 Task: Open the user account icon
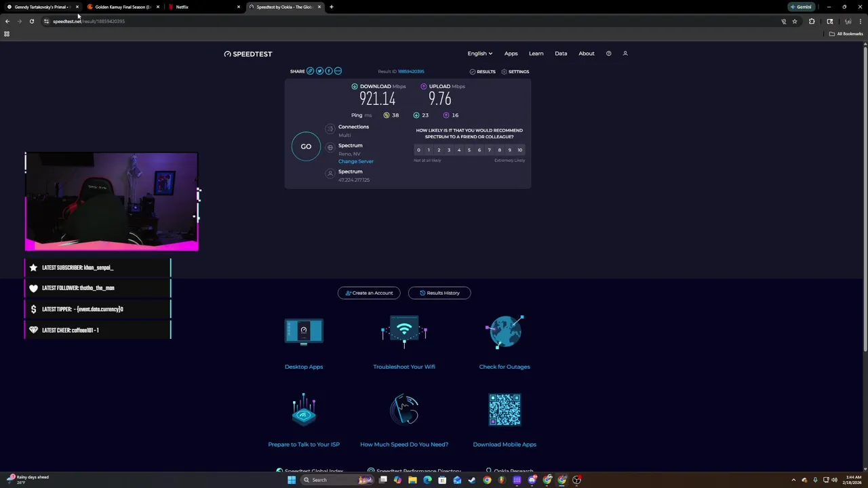625,54
